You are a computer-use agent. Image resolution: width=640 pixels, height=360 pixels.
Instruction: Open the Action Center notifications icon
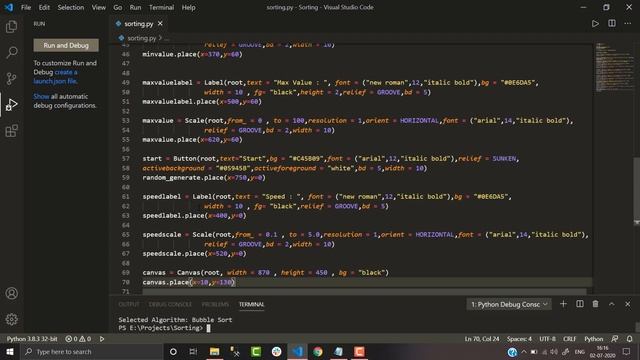[627, 352]
